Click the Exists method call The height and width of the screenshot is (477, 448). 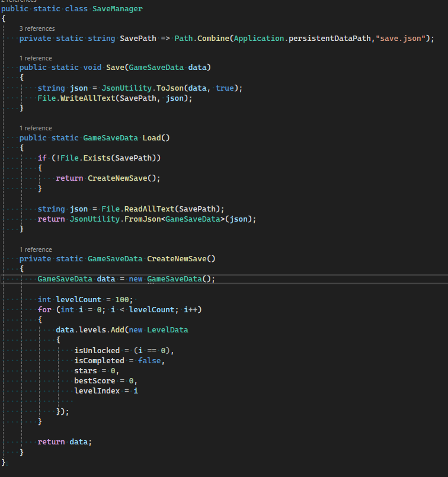tap(97, 158)
